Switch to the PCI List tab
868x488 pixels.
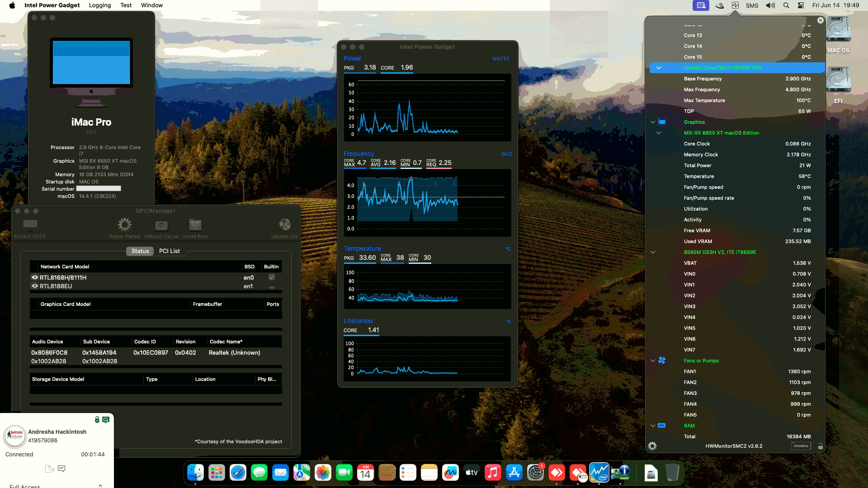[169, 251]
